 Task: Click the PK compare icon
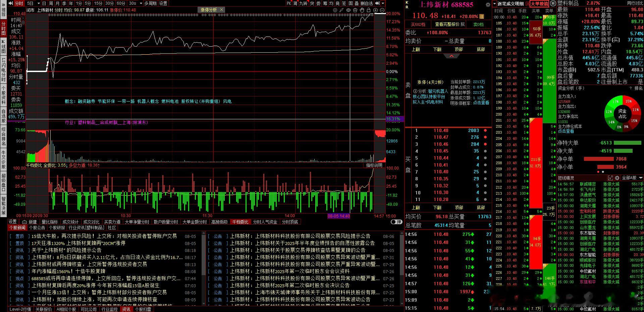coord(289,3)
